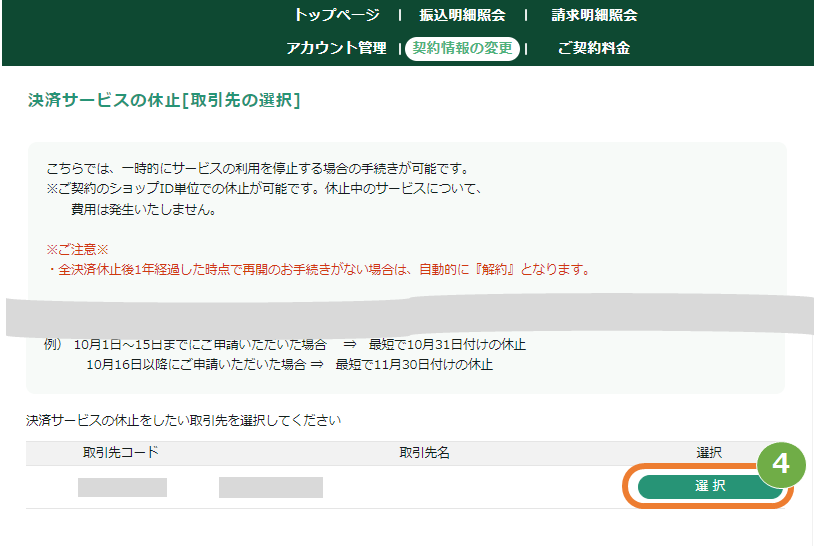Click line ※ご契約のショップID単位での休止が可能です

coord(264,188)
